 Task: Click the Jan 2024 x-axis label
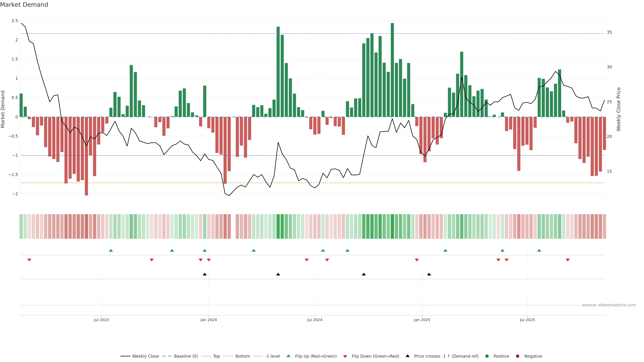click(x=208, y=320)
